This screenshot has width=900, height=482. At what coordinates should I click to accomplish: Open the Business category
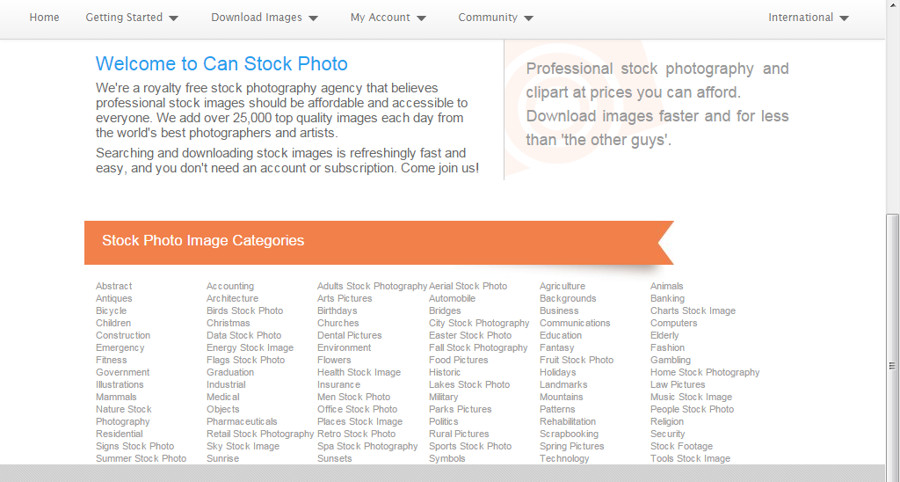558,310
